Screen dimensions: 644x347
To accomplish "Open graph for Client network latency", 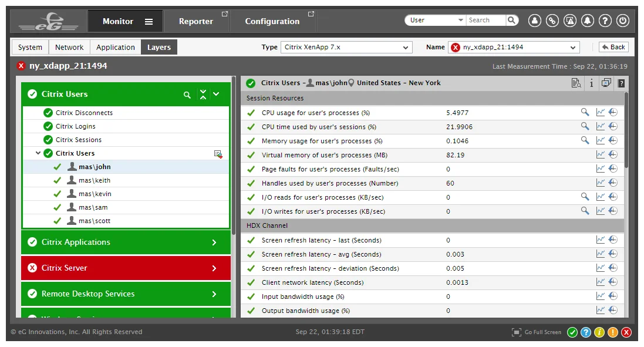I will click(x=601, y=282).
